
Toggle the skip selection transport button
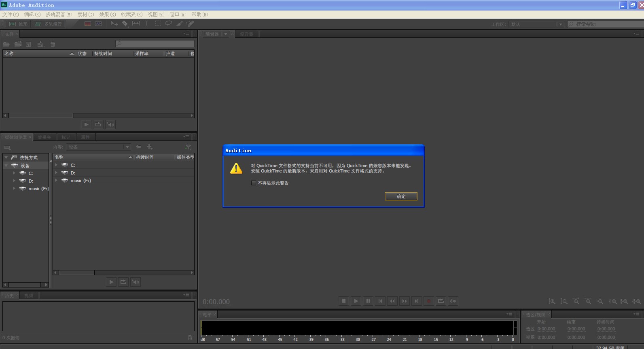pyautogui.click(x=453, y=301)
